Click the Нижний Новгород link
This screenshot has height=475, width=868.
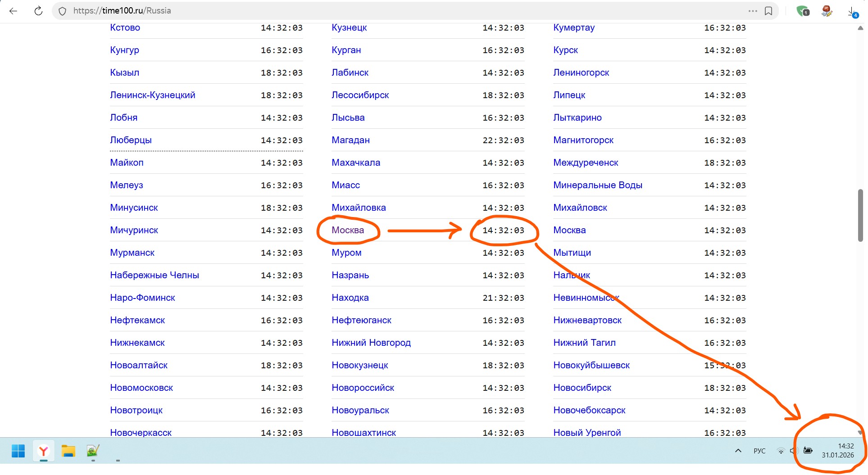(371, 343)
